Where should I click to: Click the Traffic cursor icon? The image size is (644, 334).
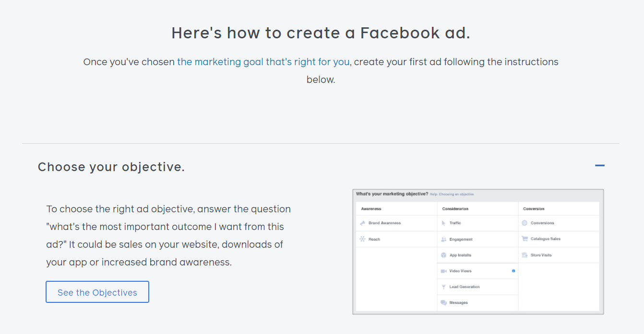point(443,223)
